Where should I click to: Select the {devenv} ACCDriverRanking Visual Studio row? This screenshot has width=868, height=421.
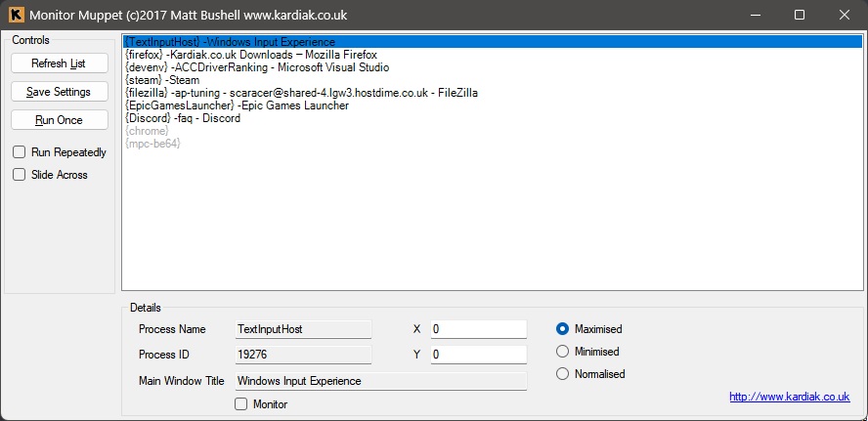(x=493, y=67)
